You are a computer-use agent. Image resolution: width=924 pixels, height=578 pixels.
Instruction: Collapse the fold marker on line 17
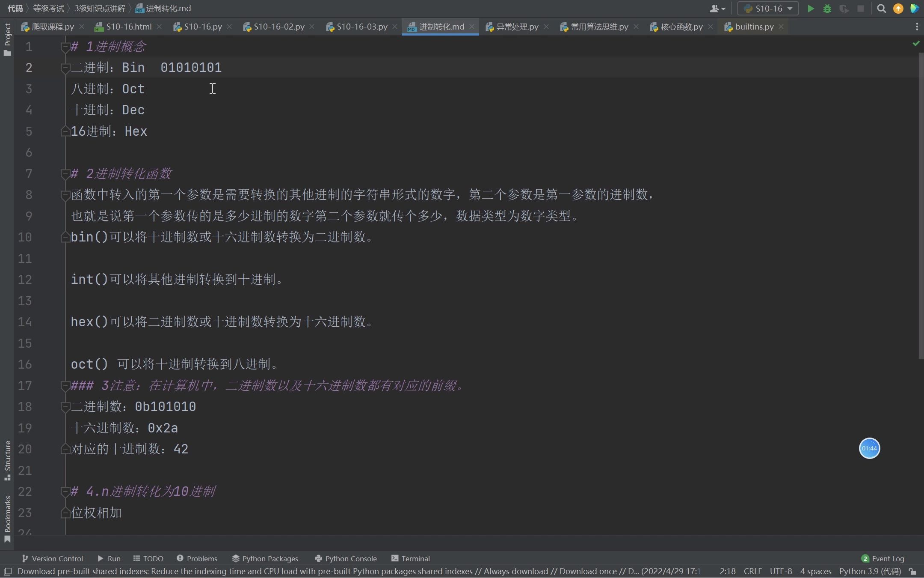(x=65, y=386)
